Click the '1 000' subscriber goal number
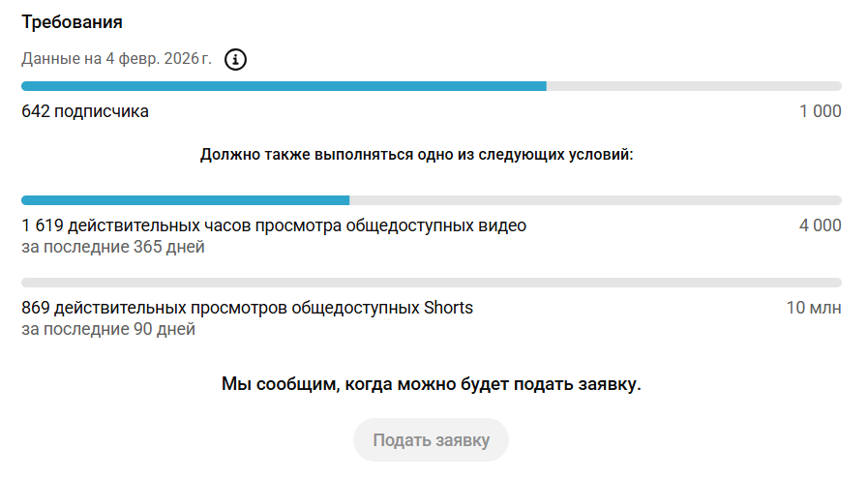 tap(820, 111)
